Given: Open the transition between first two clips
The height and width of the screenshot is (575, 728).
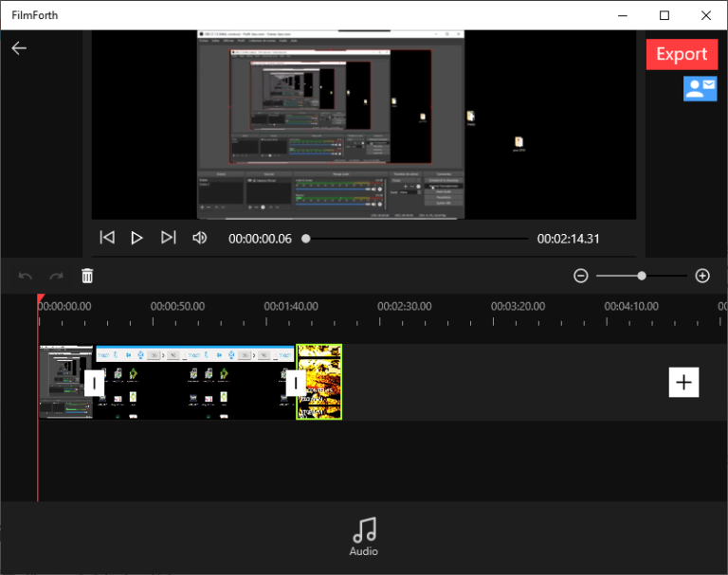Looking at the screenshot, I should pyautogui.click(x=94, y=383).
